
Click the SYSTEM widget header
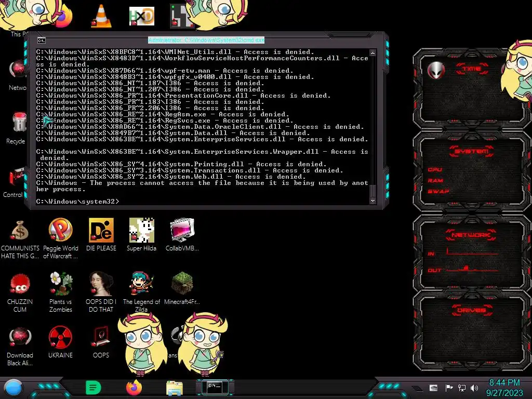click(472, 151)
